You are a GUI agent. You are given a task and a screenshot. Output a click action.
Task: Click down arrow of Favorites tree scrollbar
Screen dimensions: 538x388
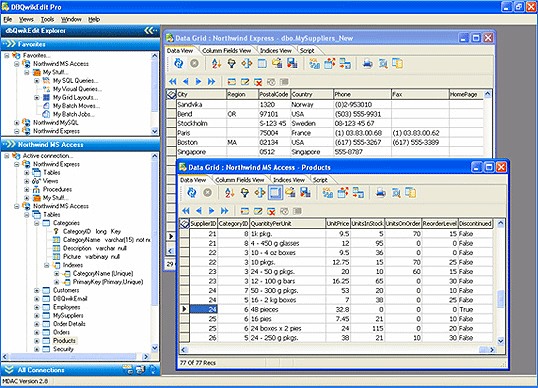pos(154,131)
